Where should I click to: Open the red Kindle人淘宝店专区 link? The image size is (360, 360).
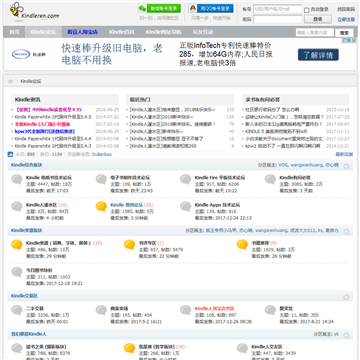pyautogui.click(x=215, y=309)
